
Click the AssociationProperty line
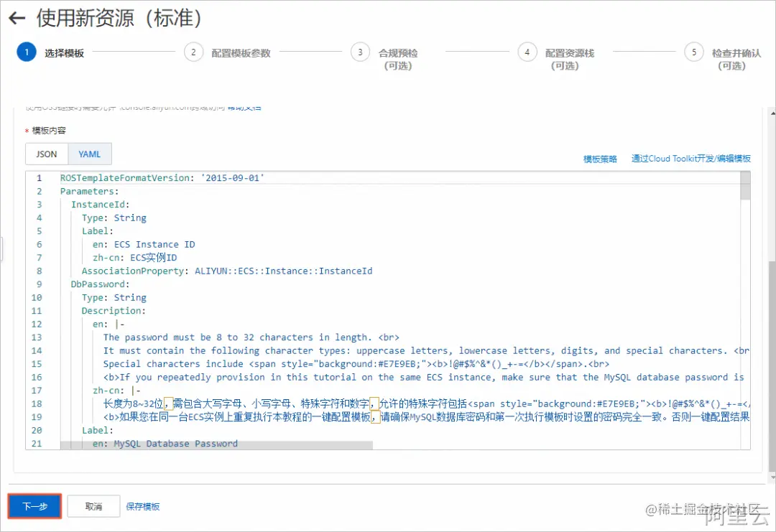[x=227, y=271]
